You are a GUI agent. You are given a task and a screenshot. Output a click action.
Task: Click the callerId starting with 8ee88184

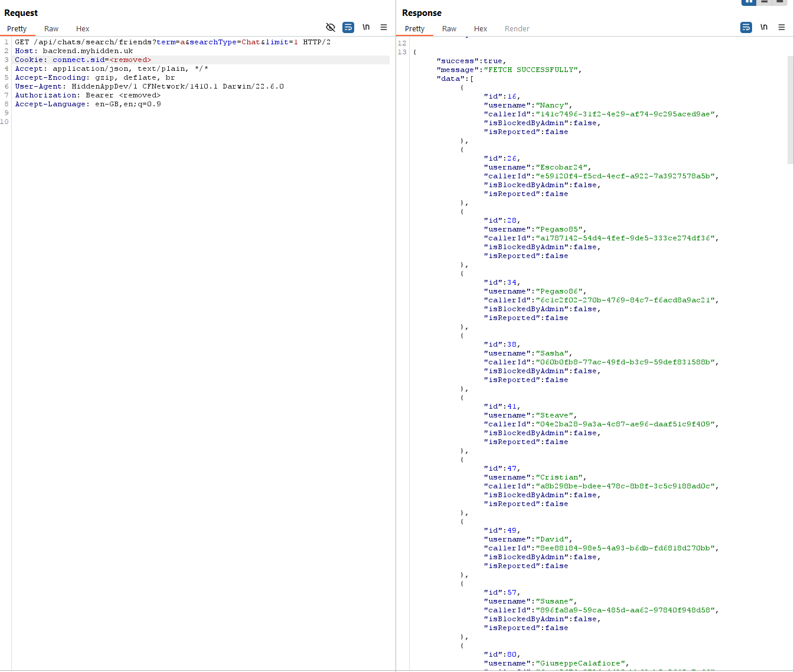tap(601, 548)
